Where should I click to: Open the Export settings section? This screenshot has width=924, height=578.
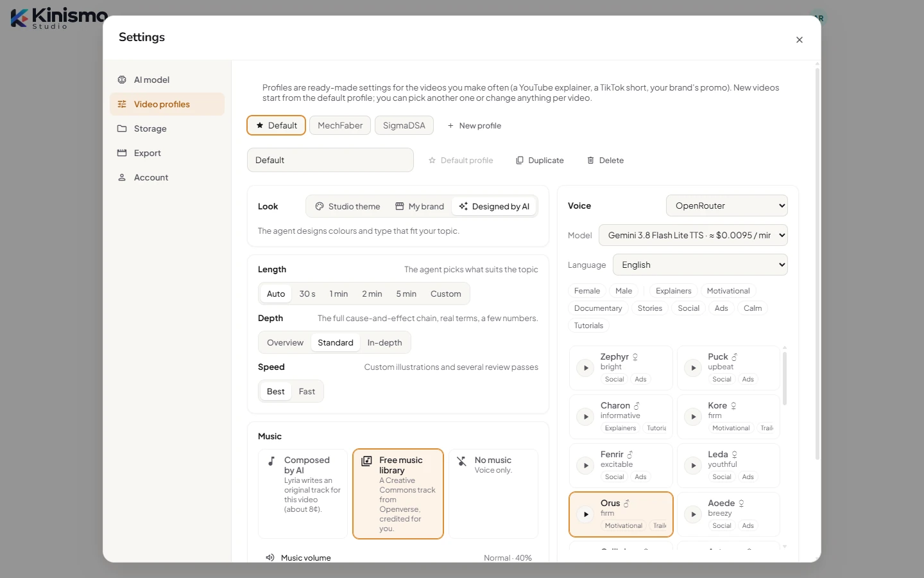(x=167, y=153)
